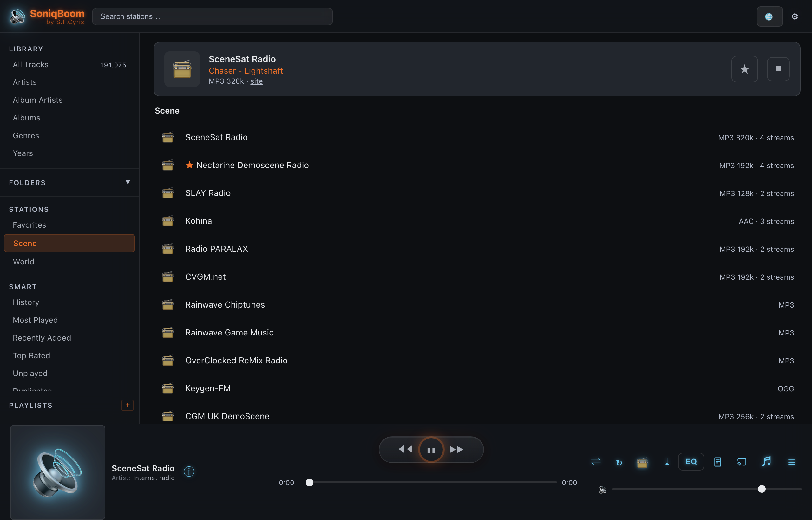Pause playback
The height and width of the screenshot is (520, 812).
pos(431,450)
